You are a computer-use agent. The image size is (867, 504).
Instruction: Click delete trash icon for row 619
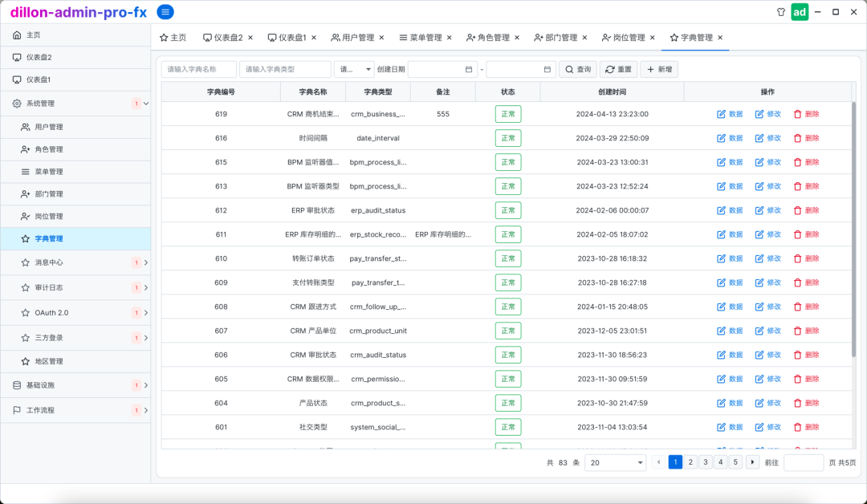[x=797, y=114]
